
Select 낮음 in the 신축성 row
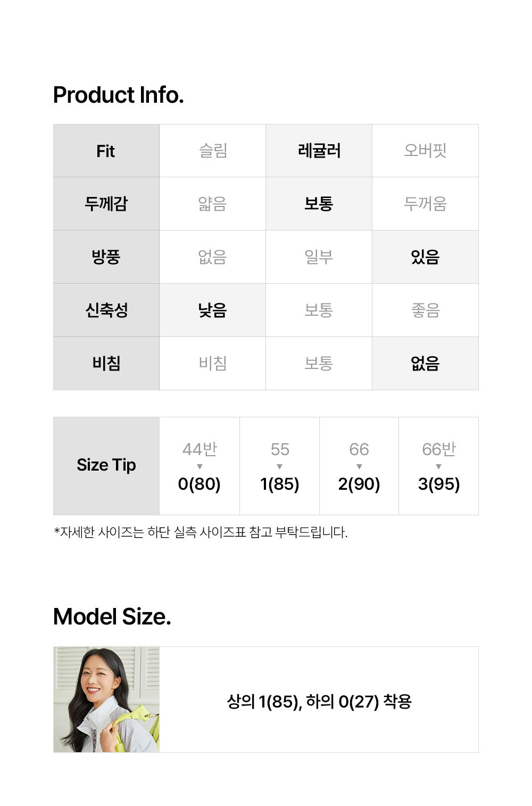pyautogui.click(x=213, y=310)
